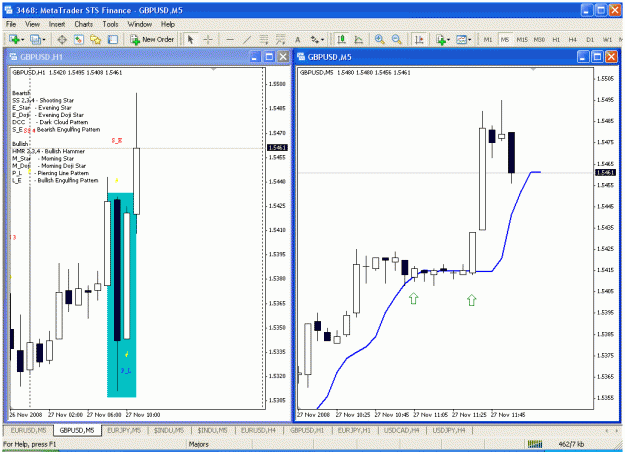Open the Indicators list icon
The image size is (625, 452).
441,39
